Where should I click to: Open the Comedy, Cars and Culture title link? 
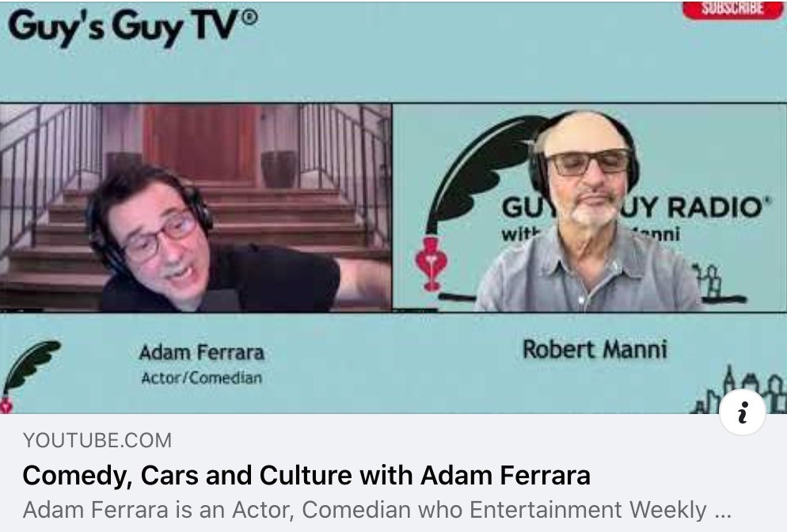pos(306,475)
